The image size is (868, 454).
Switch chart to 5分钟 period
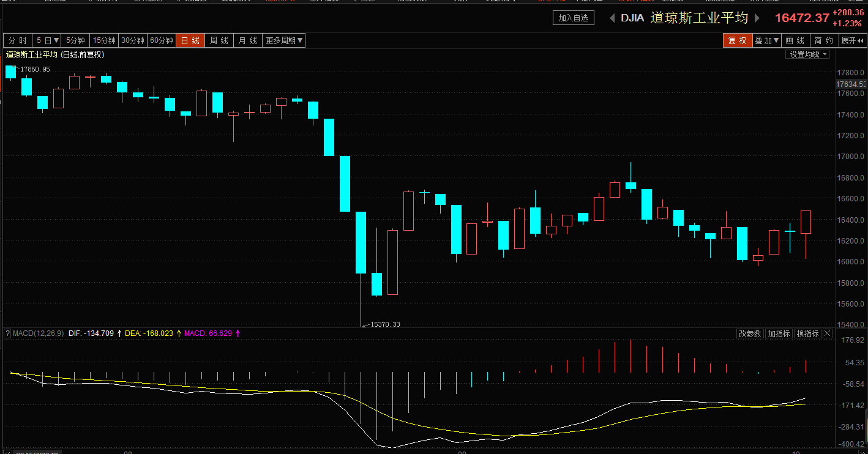75,40
